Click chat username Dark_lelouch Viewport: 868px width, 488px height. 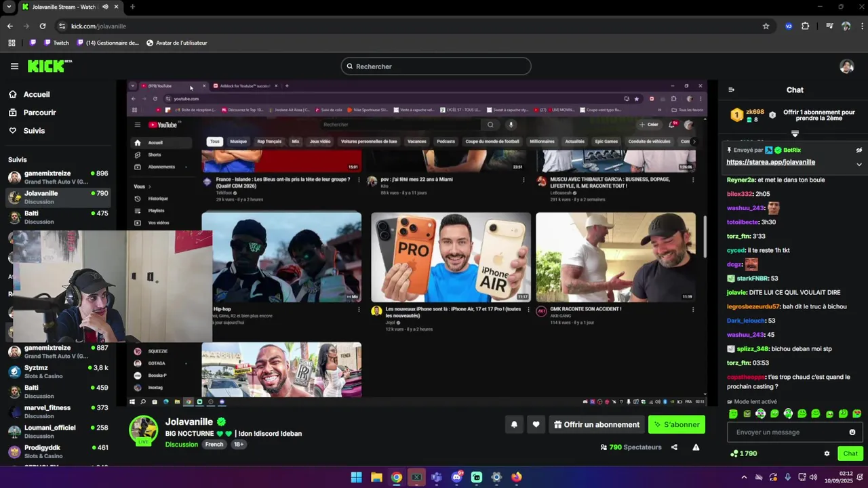coord(745,321)
